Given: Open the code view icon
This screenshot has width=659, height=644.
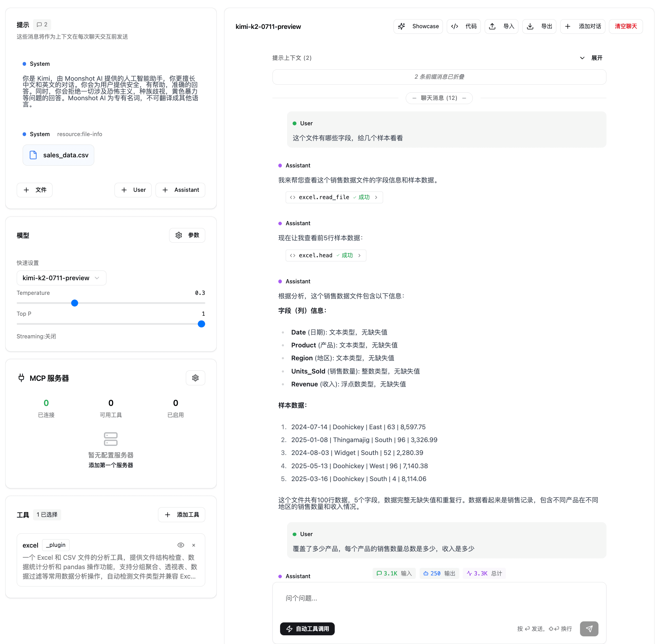Looking at the screenshot, I should tap(454, 26).
